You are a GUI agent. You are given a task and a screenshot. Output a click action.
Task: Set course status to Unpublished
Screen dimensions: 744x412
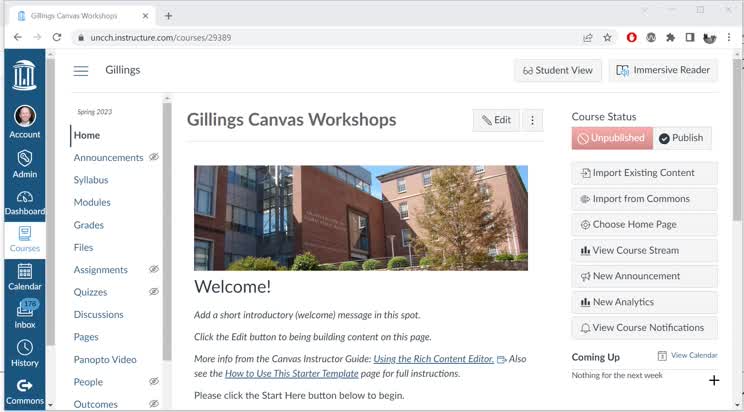tap(612, 138)
